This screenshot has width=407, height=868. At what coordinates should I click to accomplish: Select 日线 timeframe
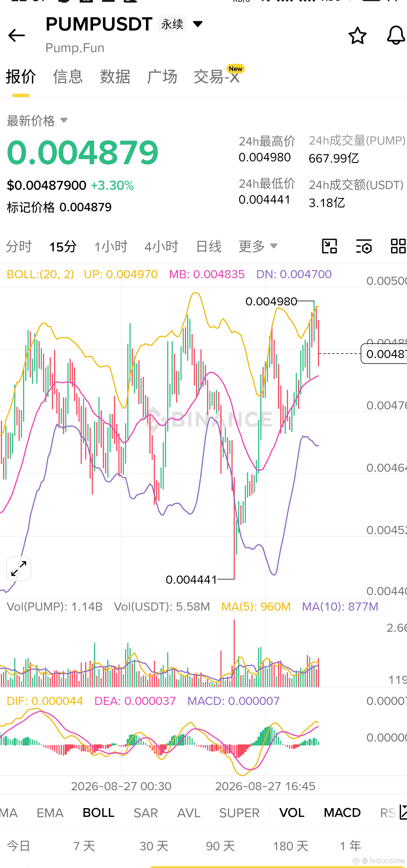(x=208, y=247)
